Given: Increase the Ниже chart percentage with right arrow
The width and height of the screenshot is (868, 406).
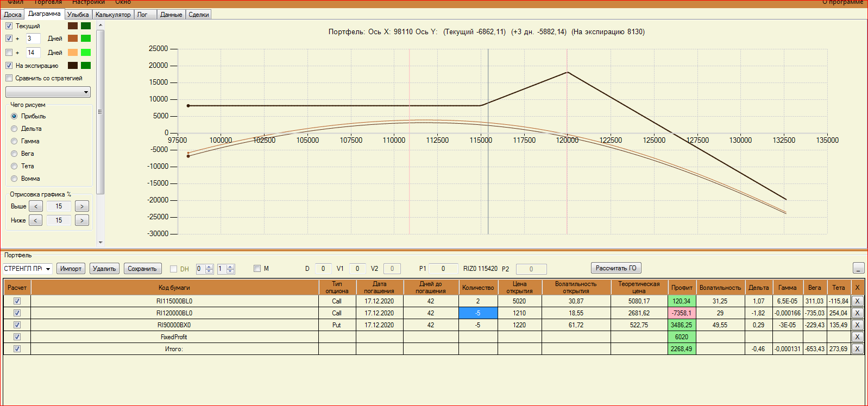Looking at the screenshot, I should pos(82,220).
